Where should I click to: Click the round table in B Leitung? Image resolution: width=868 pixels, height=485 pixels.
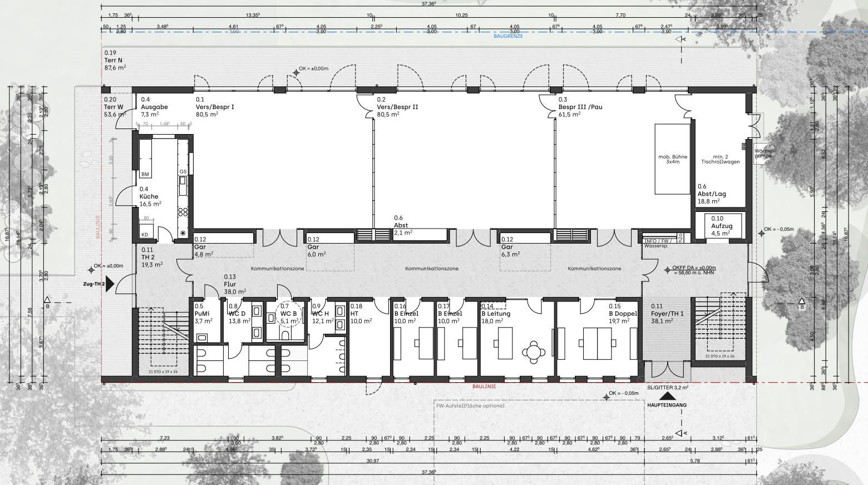[x=535, y=352]
